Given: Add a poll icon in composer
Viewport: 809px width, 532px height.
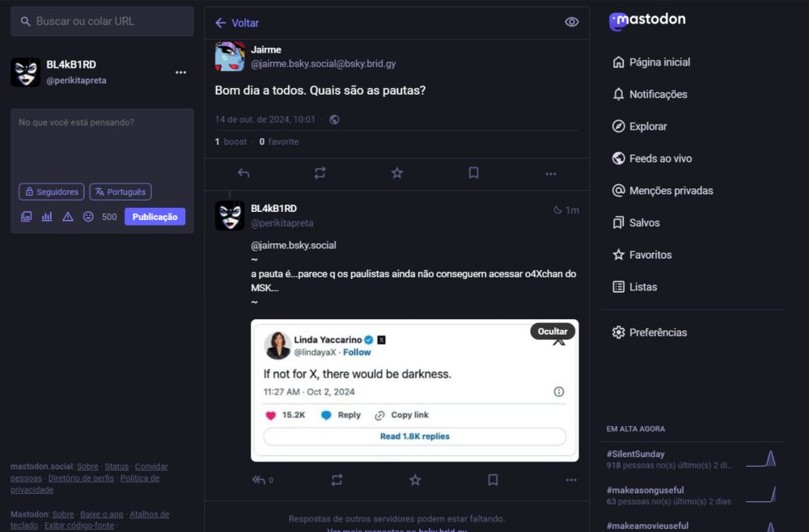Looking at the screenshot, I should (47, 217).
